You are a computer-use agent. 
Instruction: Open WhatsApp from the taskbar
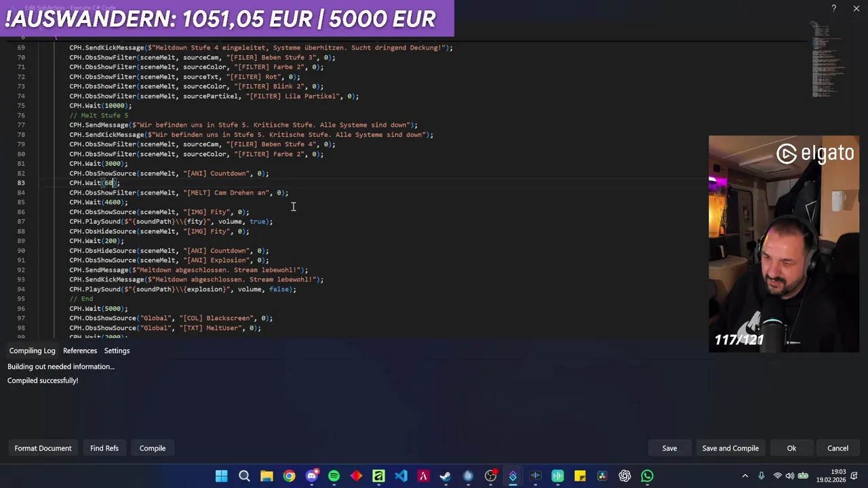(x=647, y=476)
